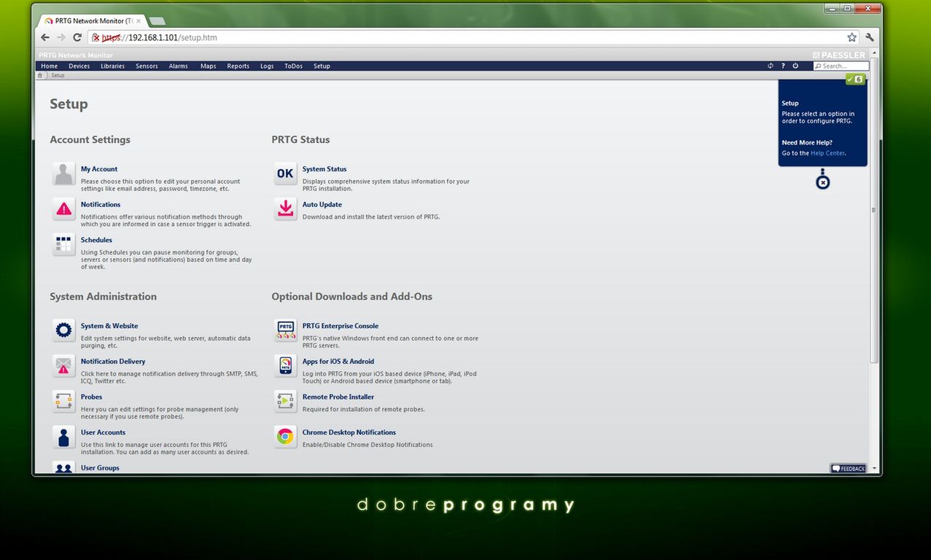Screen dimensions: 931x560
Task: Open the Reports menu
Action: [x=238, y=66]
